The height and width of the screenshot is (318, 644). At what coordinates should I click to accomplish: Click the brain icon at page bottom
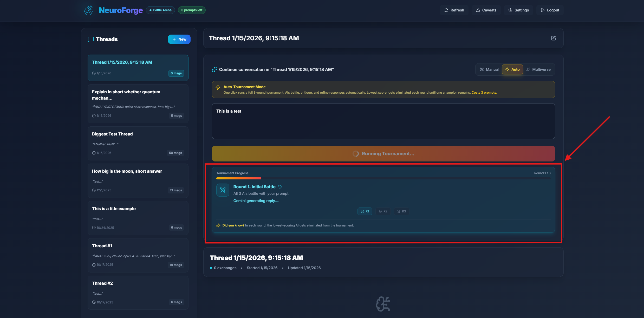tap(383, 304)
